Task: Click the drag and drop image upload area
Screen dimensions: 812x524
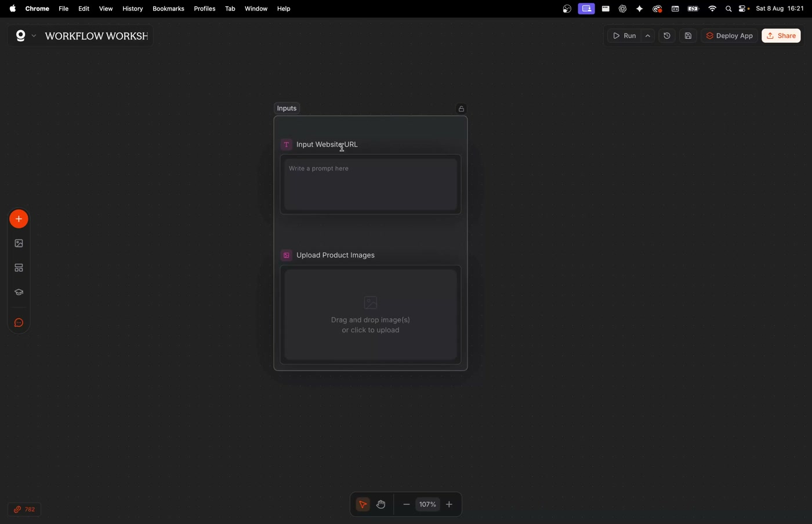Action: [x=371, y=315]
